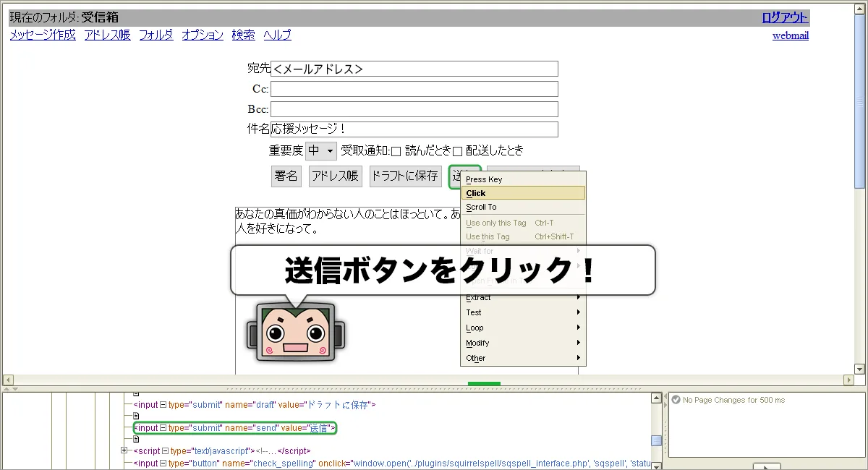Screen dimensions: 868x470
Task: Open the 検索 link
Action: (243, 35)
